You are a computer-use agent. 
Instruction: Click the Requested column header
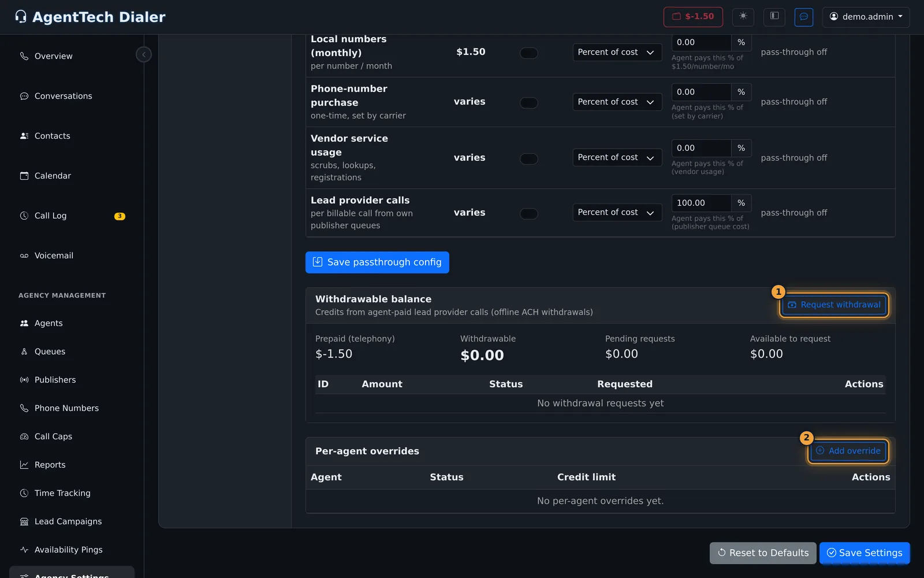coord(625,384)
